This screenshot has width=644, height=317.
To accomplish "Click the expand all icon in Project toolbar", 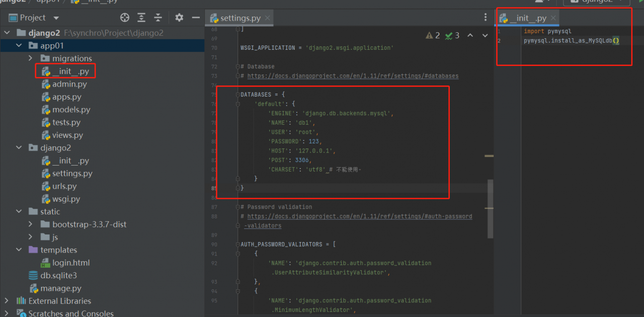I will click(141, 18).
